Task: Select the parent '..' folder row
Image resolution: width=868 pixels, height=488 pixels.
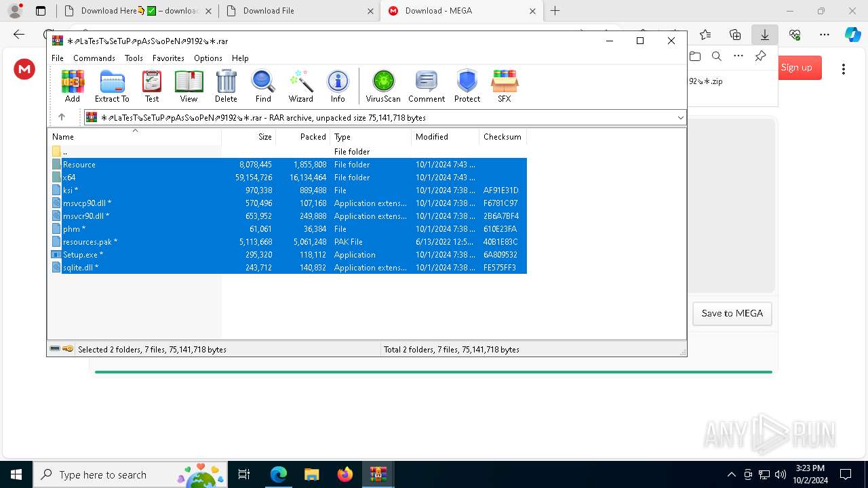Action: [x=288, y=152]
